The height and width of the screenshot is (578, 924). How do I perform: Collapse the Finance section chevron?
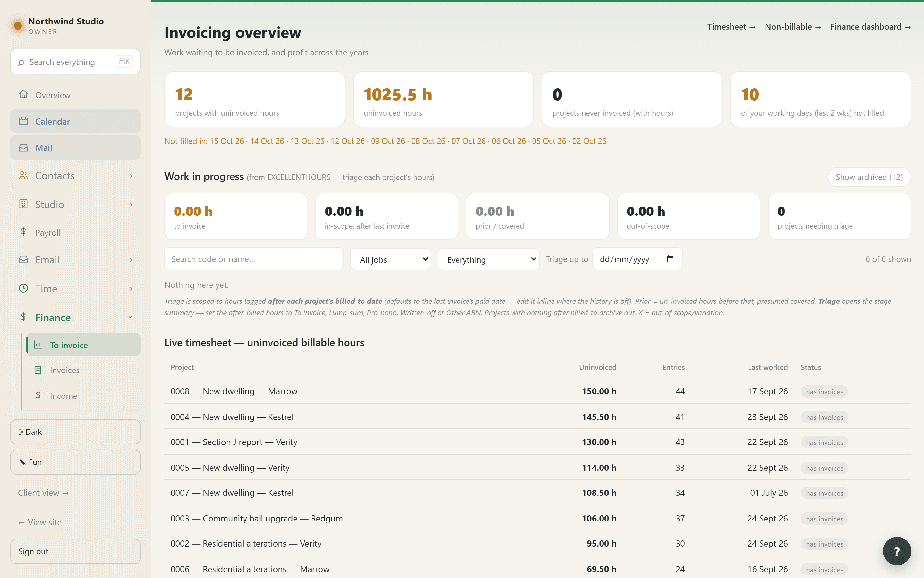coord(131,317)
